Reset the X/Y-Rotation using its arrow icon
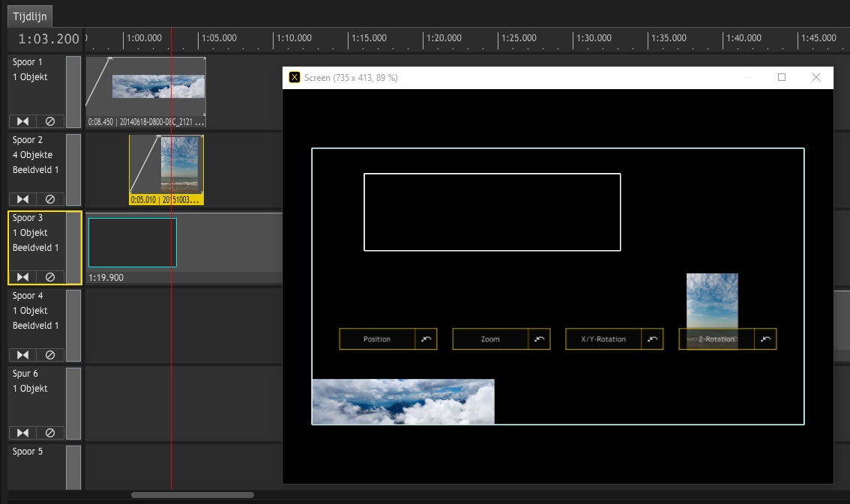 [x=653, y=339]
